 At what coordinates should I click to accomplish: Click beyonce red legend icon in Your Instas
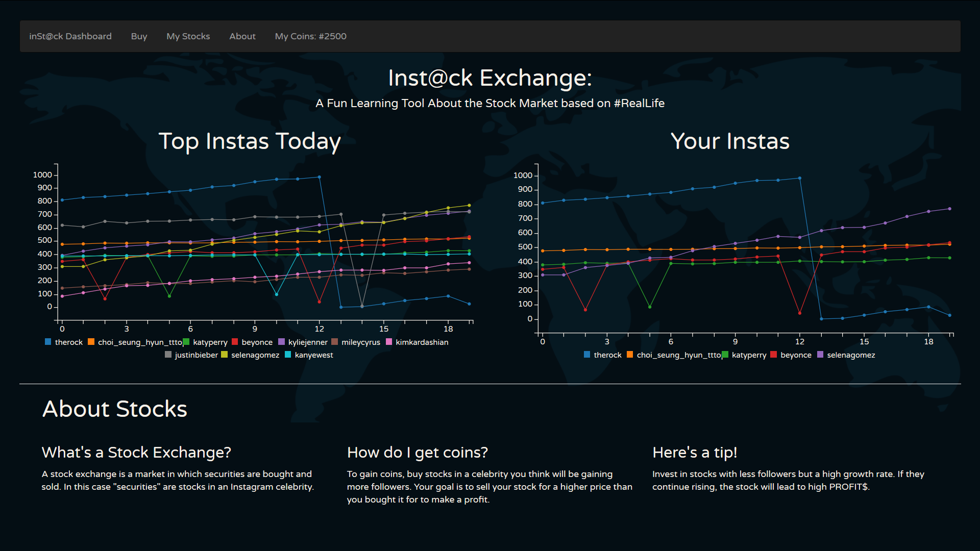click(x=773, y=355)
